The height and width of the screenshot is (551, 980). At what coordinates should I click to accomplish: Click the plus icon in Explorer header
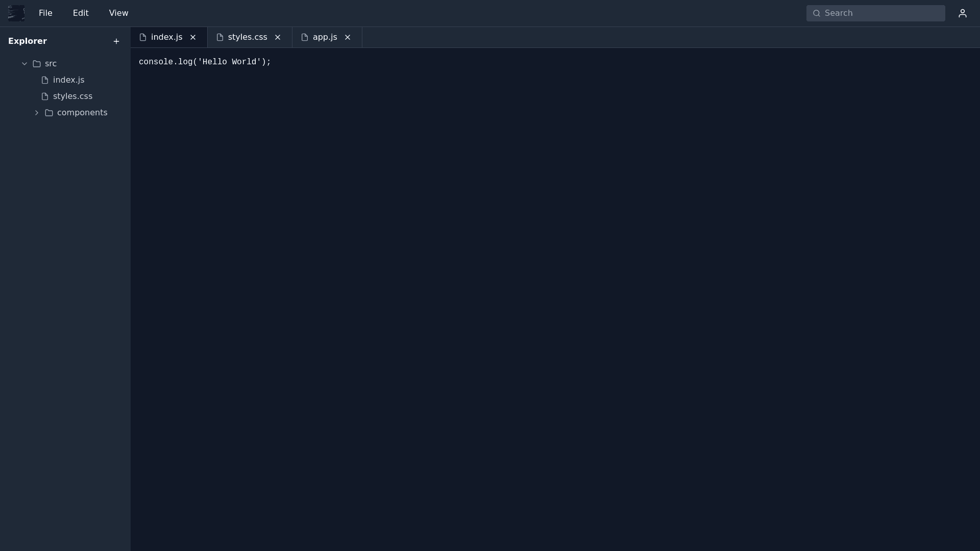pyautogui.click(x=116, y=41)
